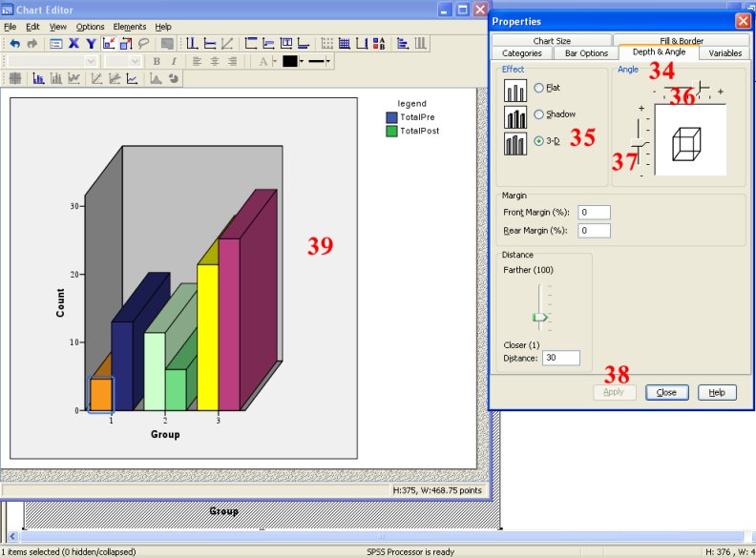Add an X axis reference line
Image resolution: width=756 pixels, height=558 pixels.
(x=192, y=44)
